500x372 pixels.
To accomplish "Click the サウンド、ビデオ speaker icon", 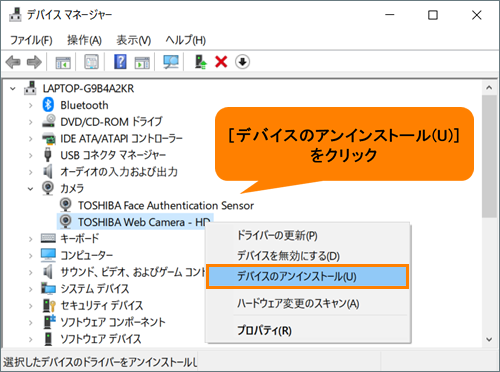I will click(48, 272).
